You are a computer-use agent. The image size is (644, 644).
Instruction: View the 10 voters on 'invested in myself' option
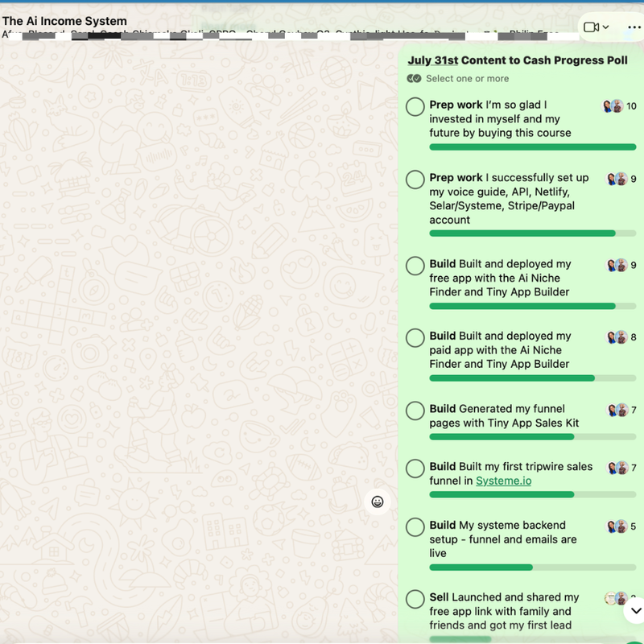tap(619, 106)
